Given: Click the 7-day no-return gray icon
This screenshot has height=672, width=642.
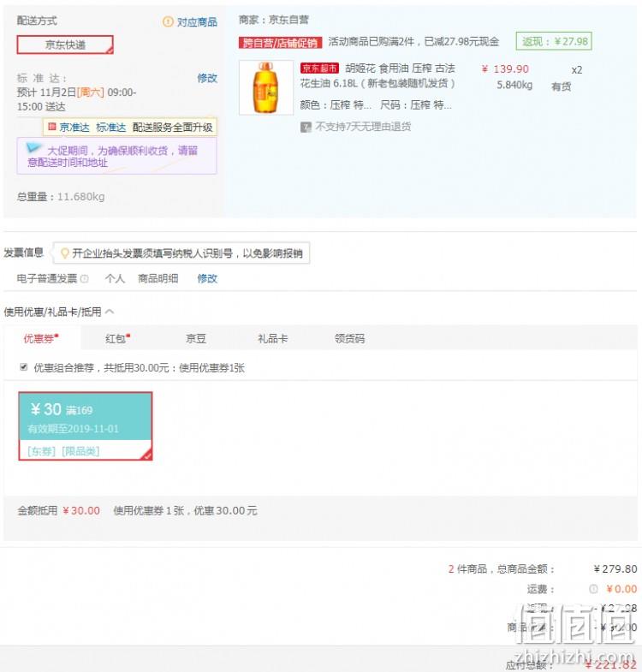Looking at the screenshot, I should (x=306, y=127).
